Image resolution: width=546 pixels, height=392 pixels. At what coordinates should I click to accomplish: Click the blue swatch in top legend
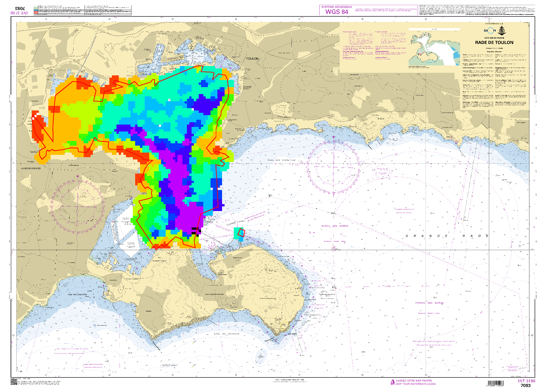36,10
